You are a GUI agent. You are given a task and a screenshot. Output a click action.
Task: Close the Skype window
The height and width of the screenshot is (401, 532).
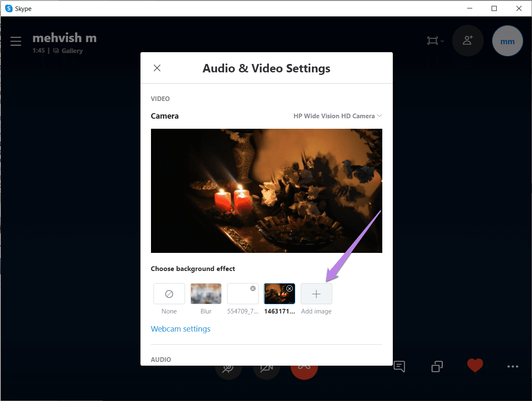[519, 8]
